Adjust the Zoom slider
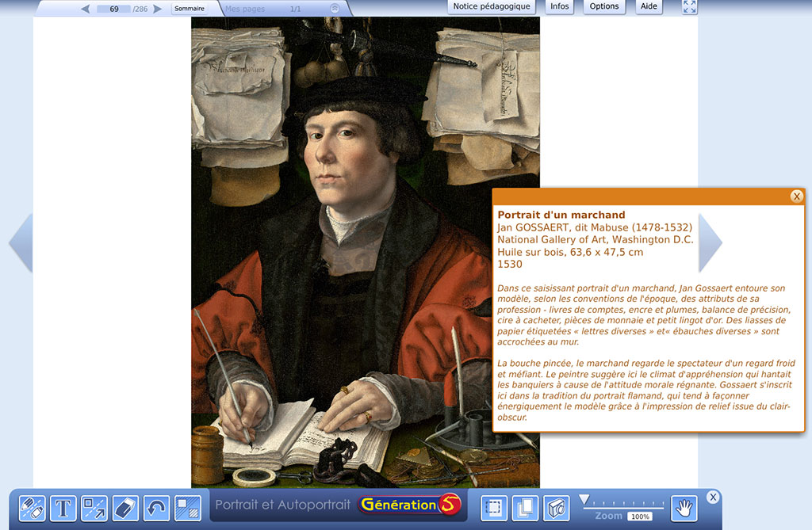The height and width of the screenshot is (530, 812). (x=584, y=501)
